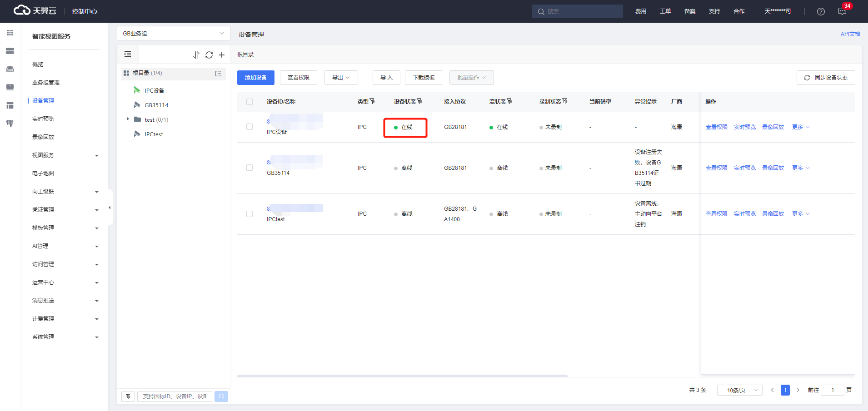Open the message notifications icon with badge 34

pyautogui.click(x=842, y=11)
